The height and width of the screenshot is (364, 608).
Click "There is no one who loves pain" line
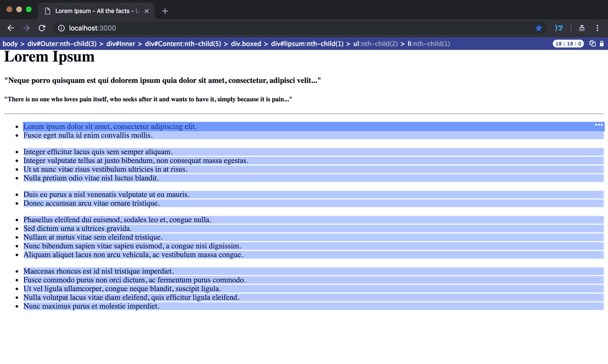point(148,99)
